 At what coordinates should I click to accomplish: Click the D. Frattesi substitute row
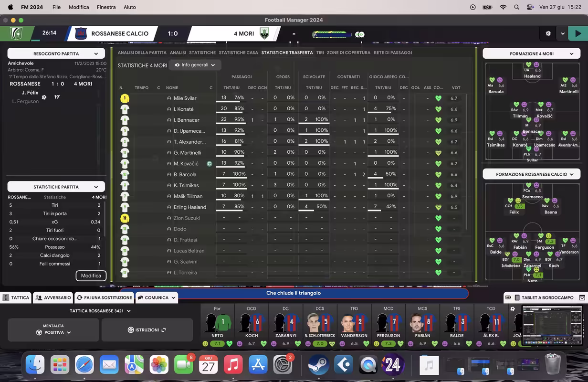point(291,240)
